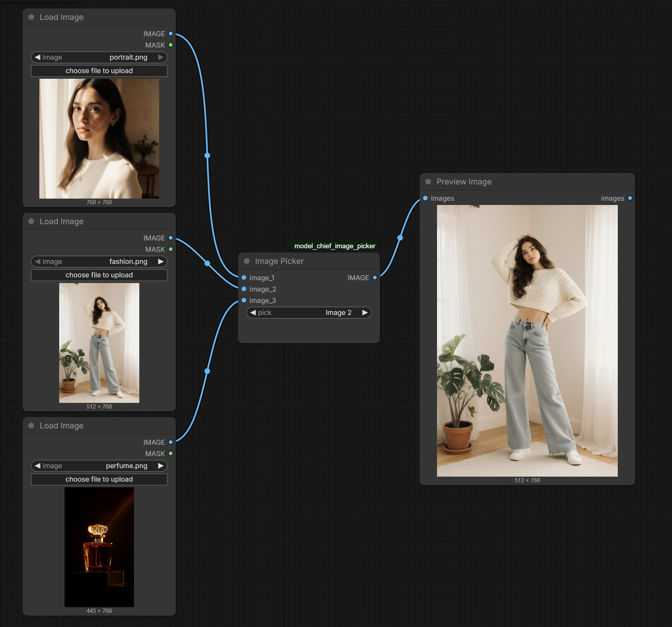Collapse the perfume.png Load Image node using its dot
672x627 pixels.
pyautogui.click(x=31, y=426)
